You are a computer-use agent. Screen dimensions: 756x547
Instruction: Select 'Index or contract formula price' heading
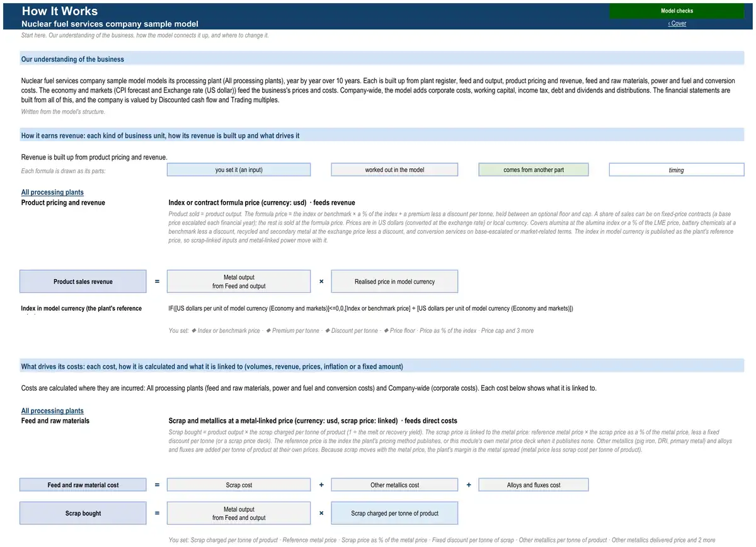coord(262,202)
